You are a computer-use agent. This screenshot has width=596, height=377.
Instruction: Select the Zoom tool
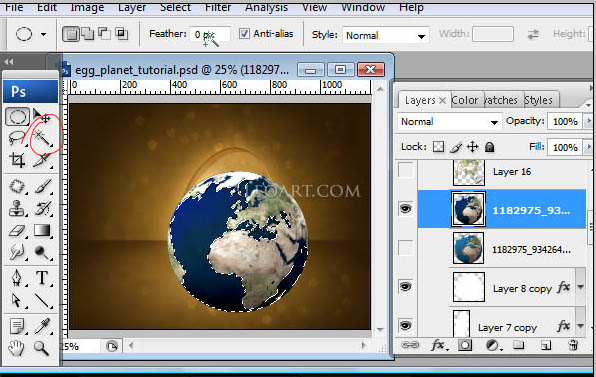pyautogui.click(x=41, y=348)
